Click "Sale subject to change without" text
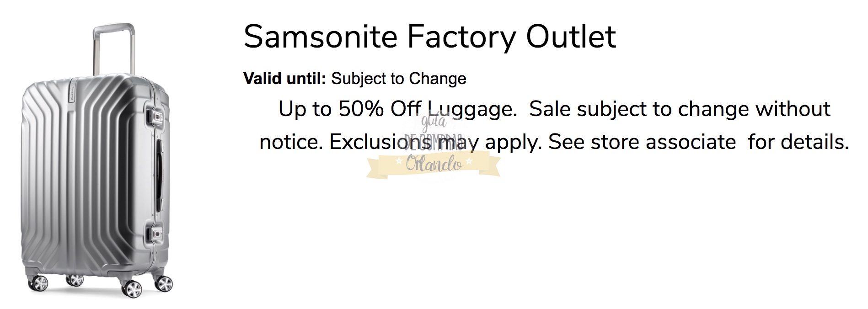The width and height of the screenshot is (868, 309). [x=680, y=109]
